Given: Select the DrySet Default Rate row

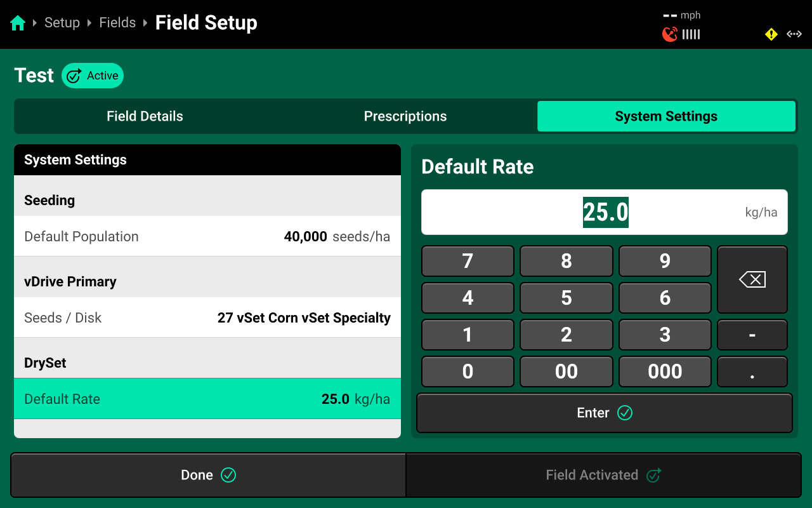Looking at the screenshot, I should click(x=207, y=399).
